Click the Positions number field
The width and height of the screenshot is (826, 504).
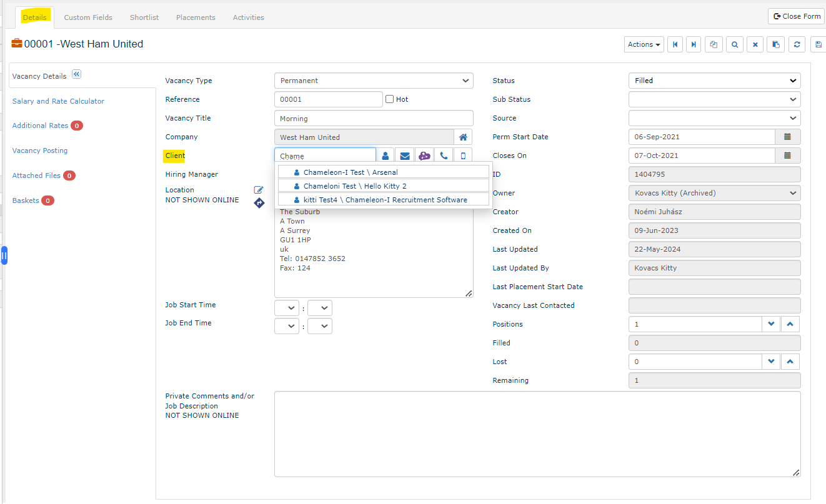point(695,324)
